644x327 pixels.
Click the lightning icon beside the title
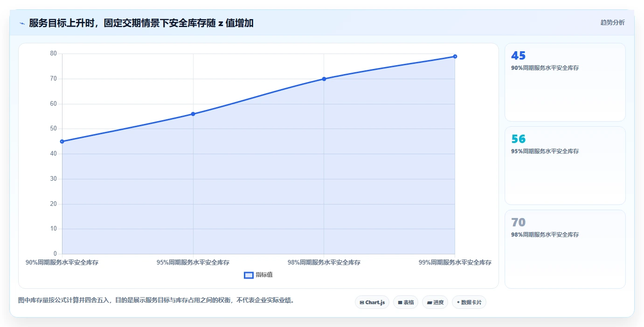point(22,23)
